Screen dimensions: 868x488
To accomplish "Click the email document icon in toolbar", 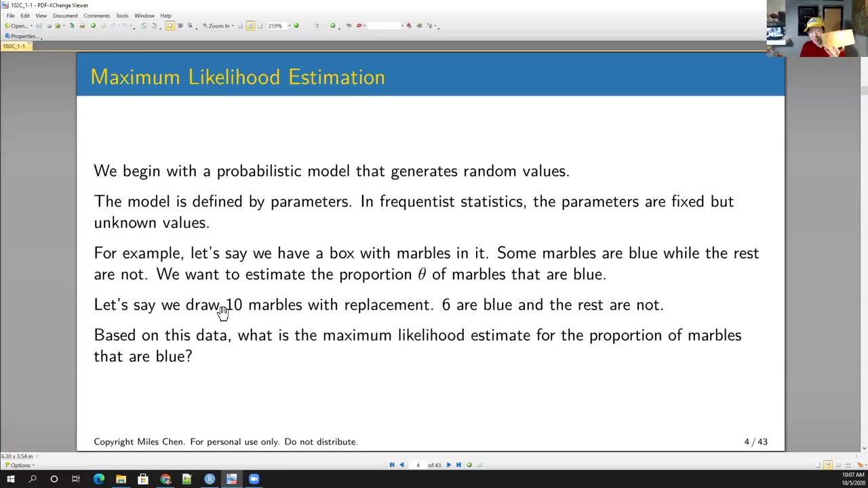I will pos(58,26).
